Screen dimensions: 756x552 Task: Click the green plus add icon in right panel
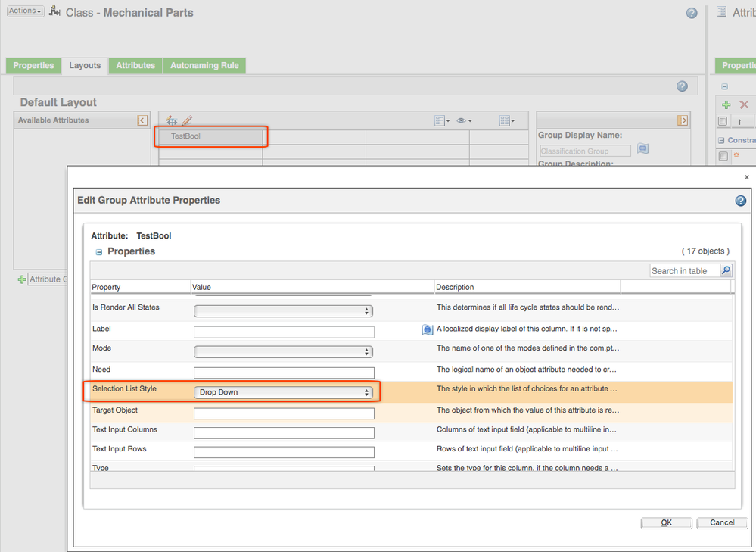pyautogui.click(x=725, y=104)
